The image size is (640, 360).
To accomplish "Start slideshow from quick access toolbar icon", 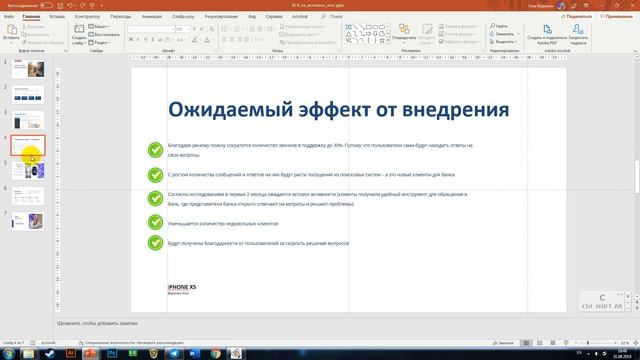I will point(93,6).
